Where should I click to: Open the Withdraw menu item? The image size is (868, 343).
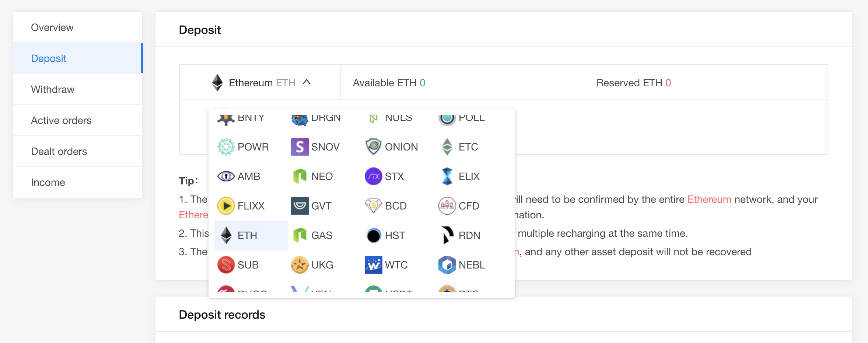point(53,89)
